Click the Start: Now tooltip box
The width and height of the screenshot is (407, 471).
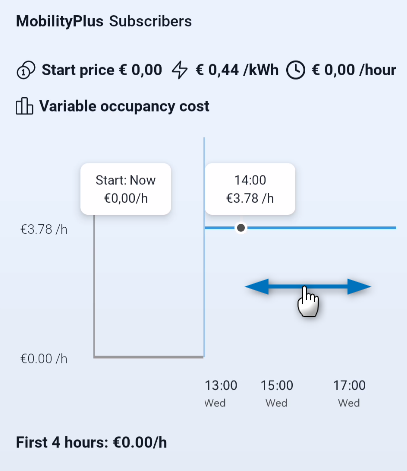pyautogui.click(x=126, y=189)
